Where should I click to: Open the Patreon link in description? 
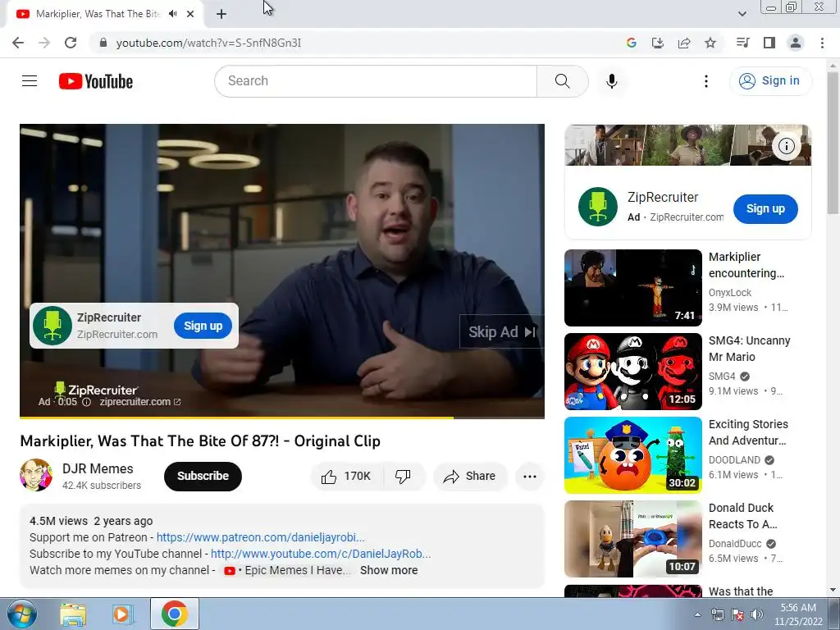tap(260, 537)
